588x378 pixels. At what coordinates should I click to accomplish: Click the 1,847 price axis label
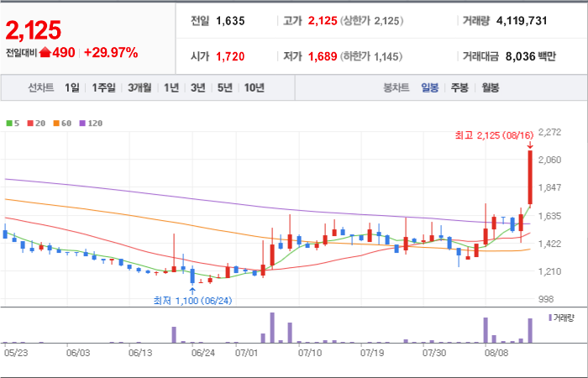549,187
